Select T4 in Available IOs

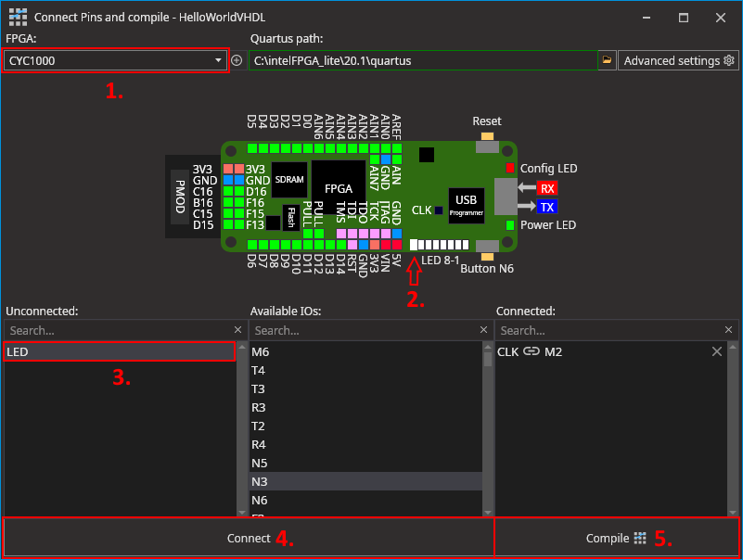coord(365,370)
